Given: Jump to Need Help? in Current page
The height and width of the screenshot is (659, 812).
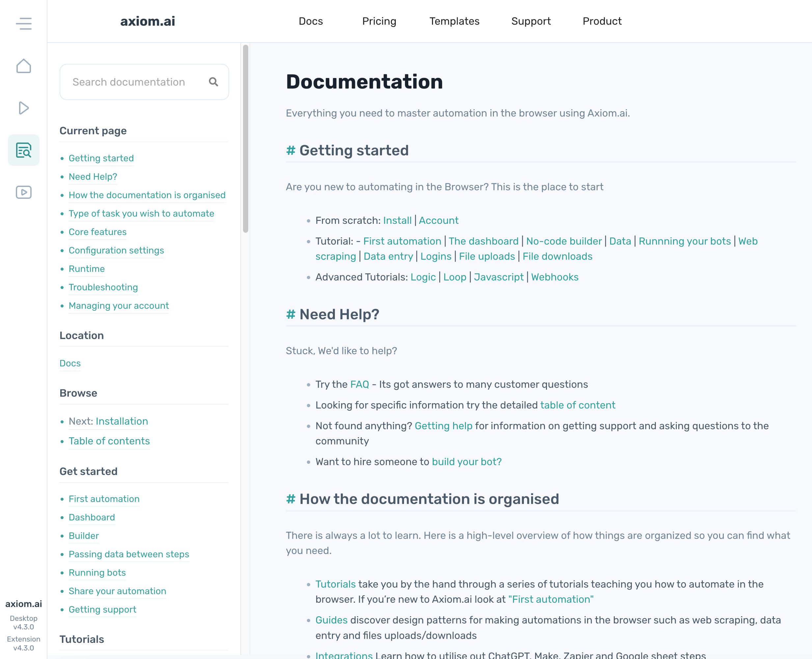Looking at the screenshot, I should tap(93, 177).
